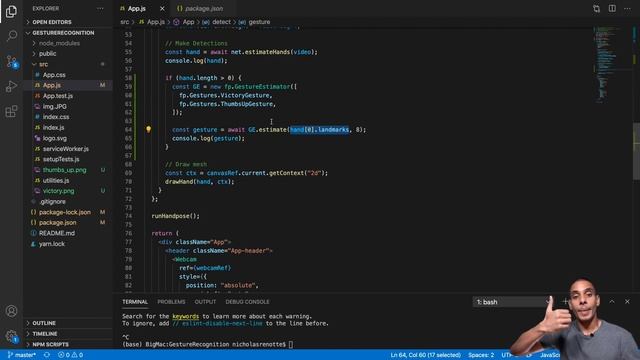The height and width of the screenshot is (360, 640).
Task: Close the App.js editor tab
Action: [162, 9]
